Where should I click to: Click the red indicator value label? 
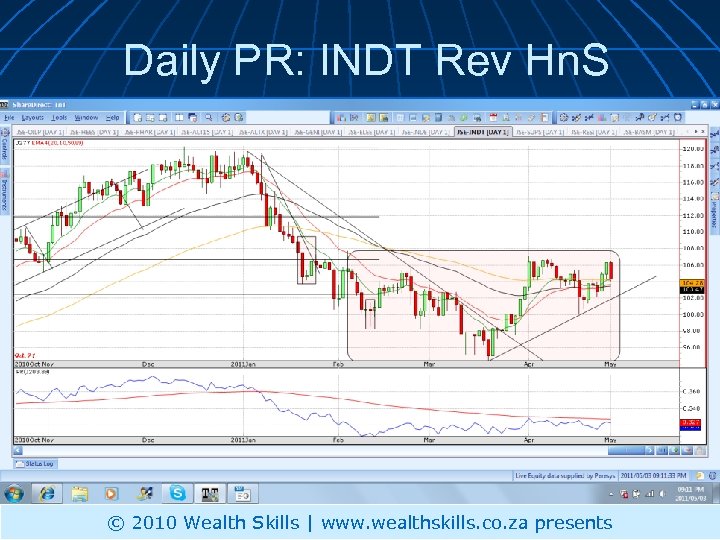coord(690,422)
